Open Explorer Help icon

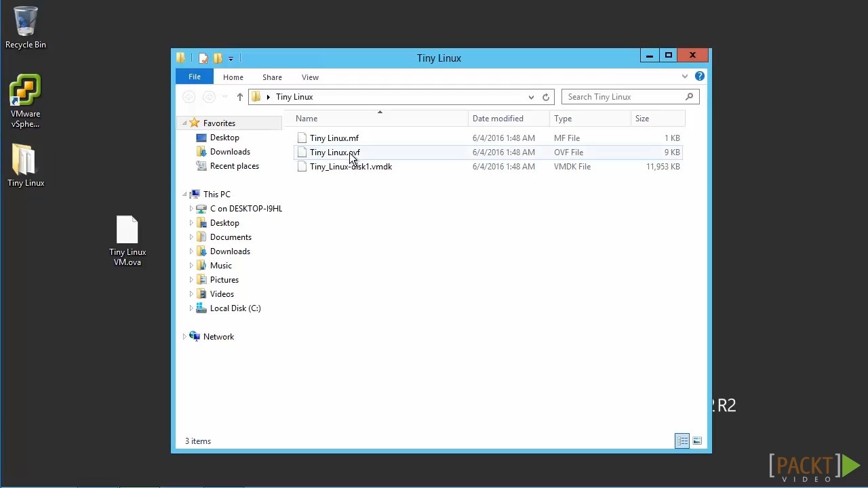coord(699,77)
